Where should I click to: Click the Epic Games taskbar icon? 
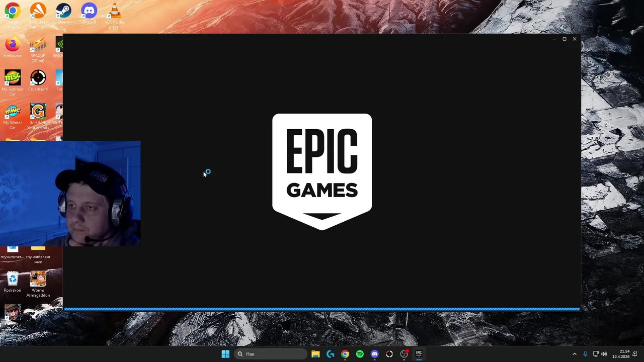(419, 354)
